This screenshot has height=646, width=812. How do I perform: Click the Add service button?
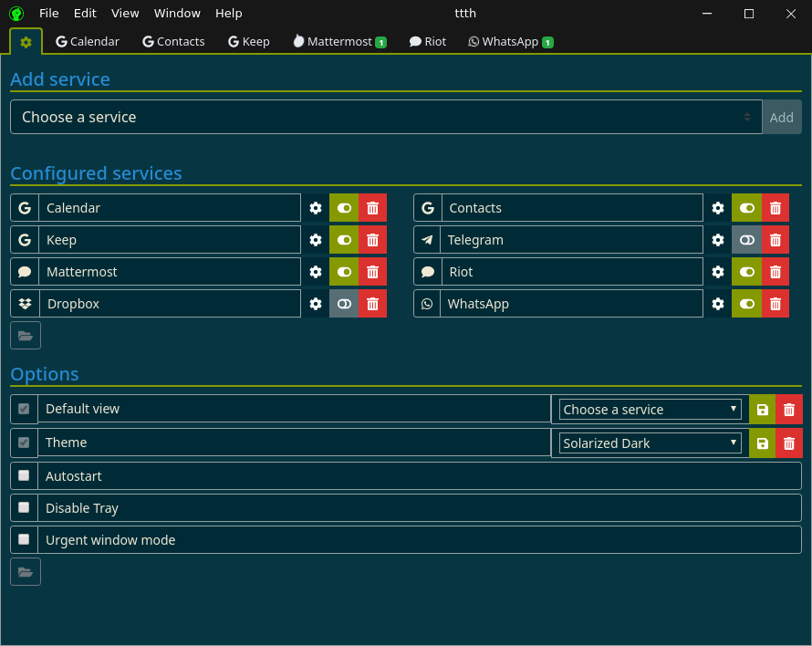[782, 117]
